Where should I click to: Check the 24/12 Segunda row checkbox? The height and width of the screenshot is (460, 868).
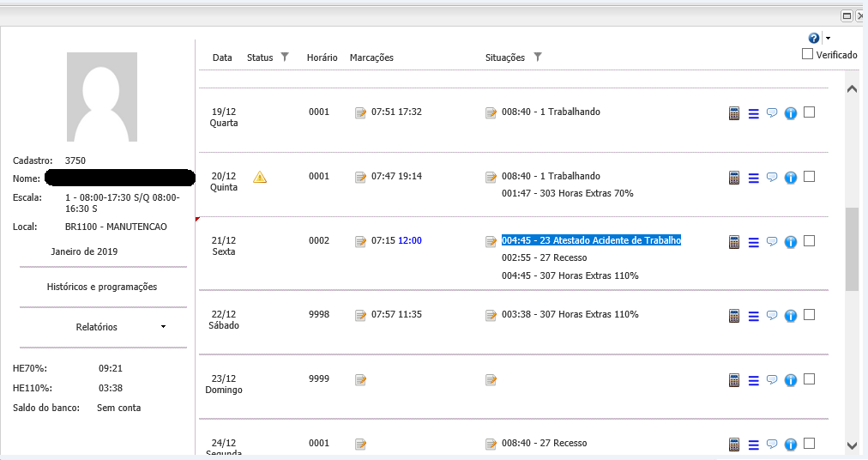810,444
